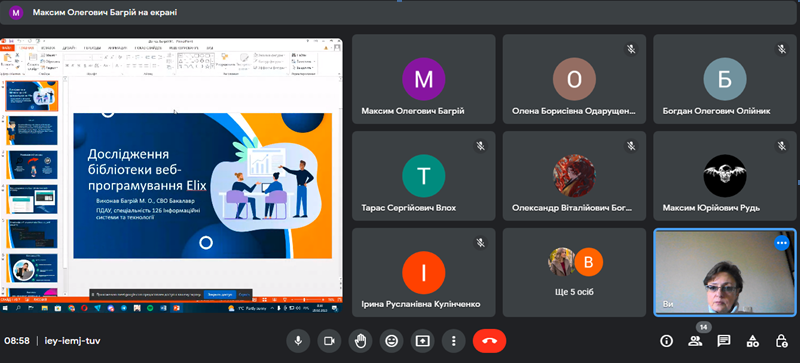
Task: Mute the microphone in call controls
Action: [298, 341]
